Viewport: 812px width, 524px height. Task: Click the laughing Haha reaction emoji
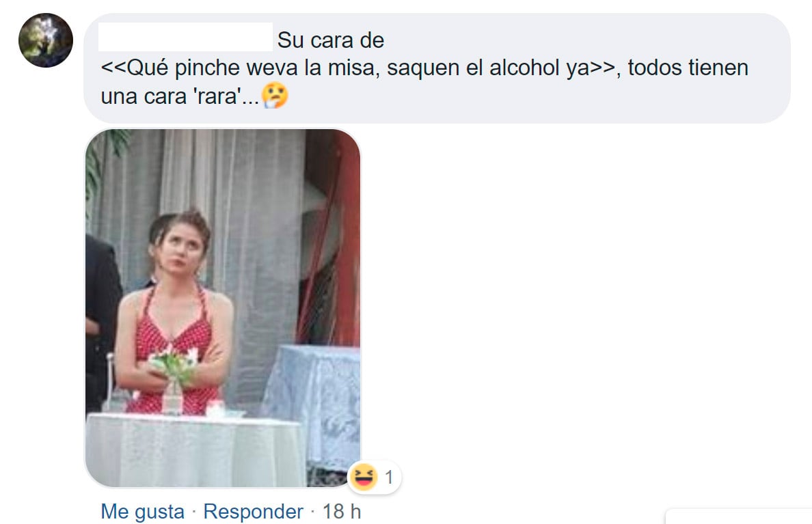pyautogui.click(x=363, y=477)
